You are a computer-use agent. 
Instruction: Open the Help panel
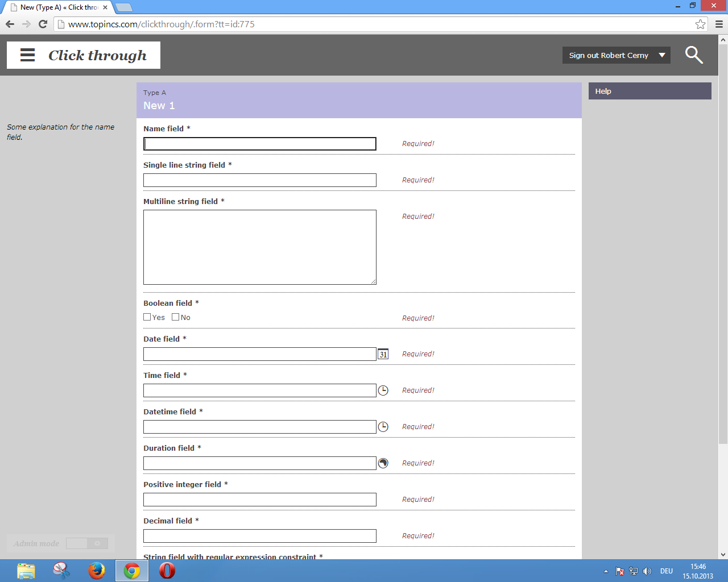point(650,91)
